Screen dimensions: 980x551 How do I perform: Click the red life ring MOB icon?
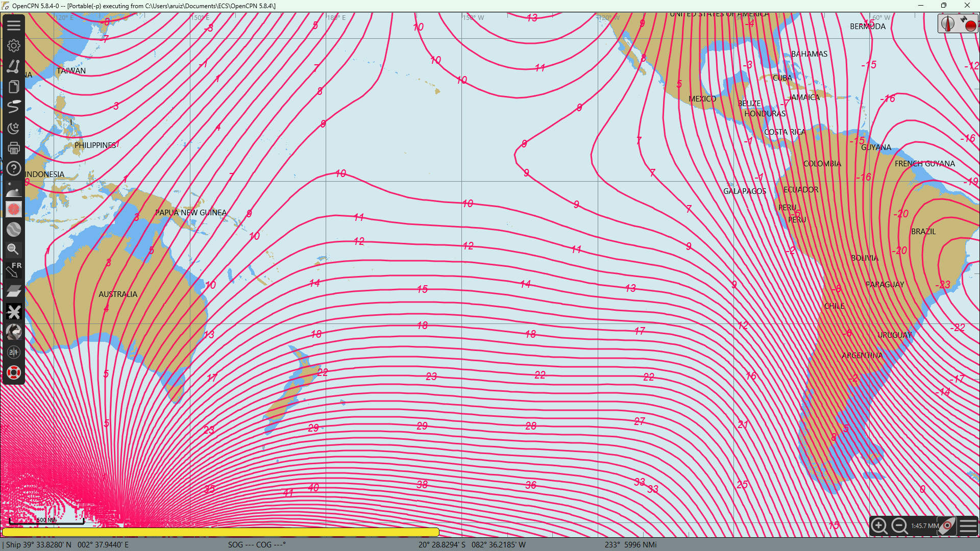(14, 373)
